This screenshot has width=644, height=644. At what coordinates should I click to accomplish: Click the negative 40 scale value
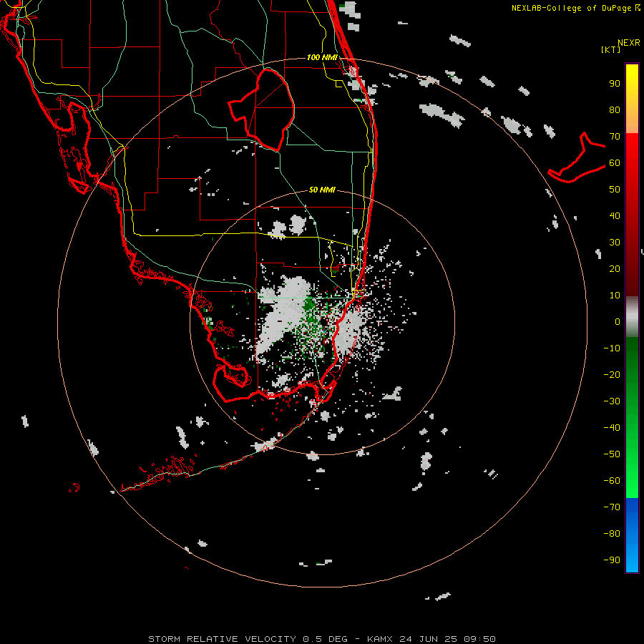click(x=612, y=428)
